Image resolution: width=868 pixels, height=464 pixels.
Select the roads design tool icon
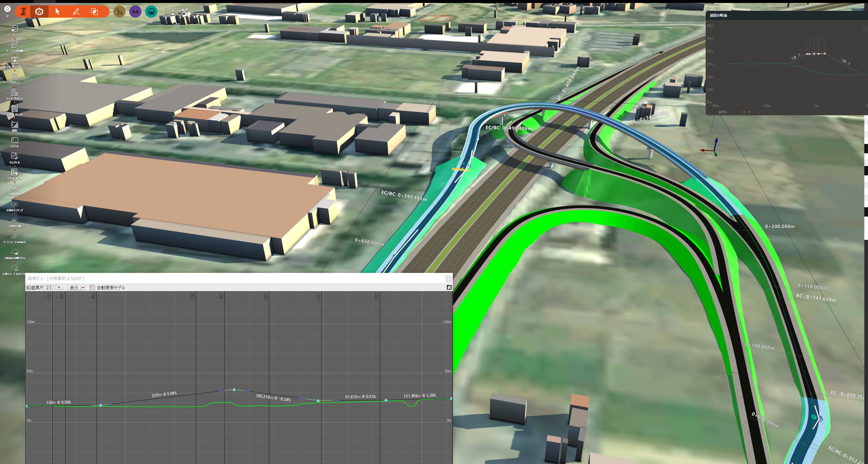coord(119,12)
